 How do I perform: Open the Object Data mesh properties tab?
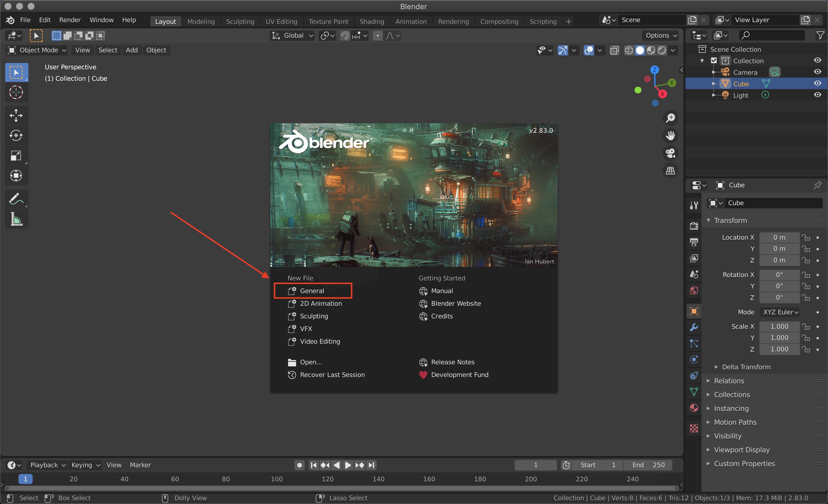(694, 392)
